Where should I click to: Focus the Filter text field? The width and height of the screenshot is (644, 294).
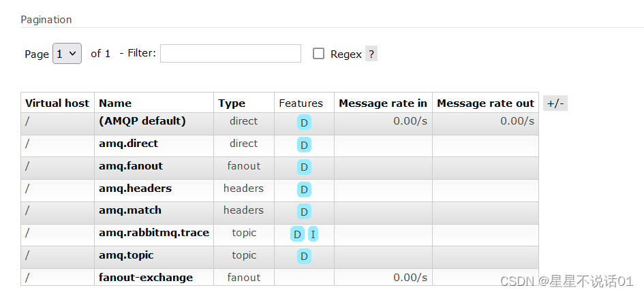(230, 54)
